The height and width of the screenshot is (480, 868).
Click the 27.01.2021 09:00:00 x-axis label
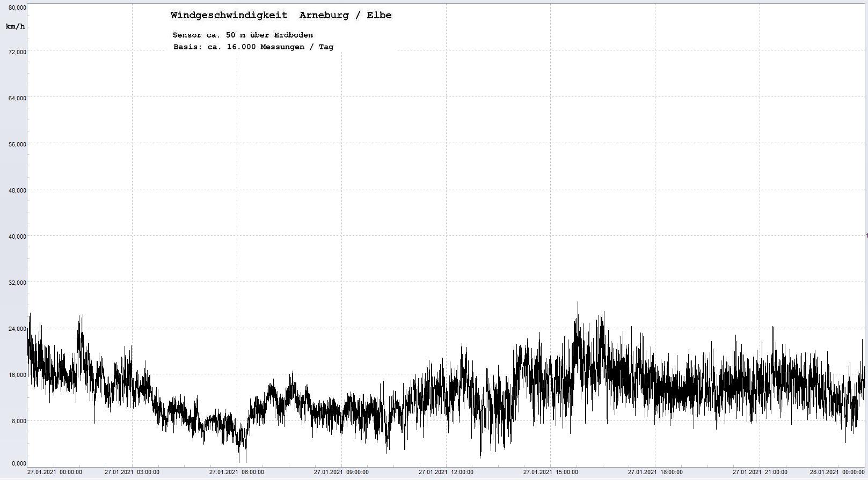(341, 472)
